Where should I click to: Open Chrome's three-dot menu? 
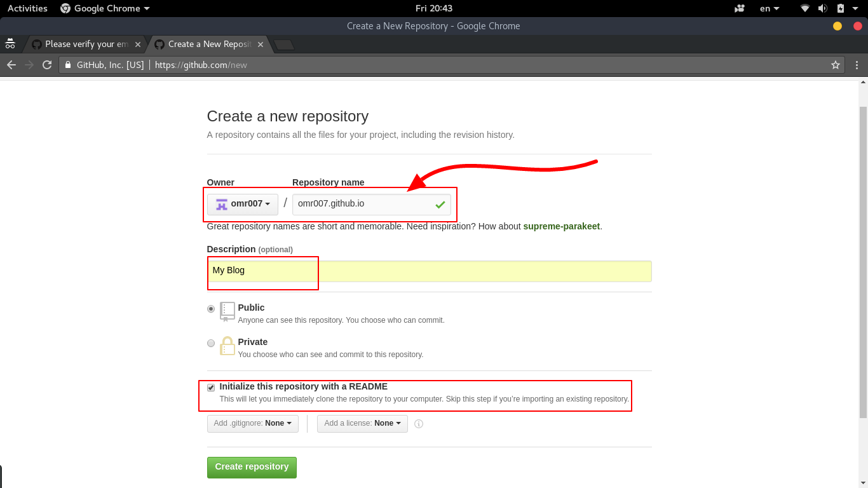(857, 65)
